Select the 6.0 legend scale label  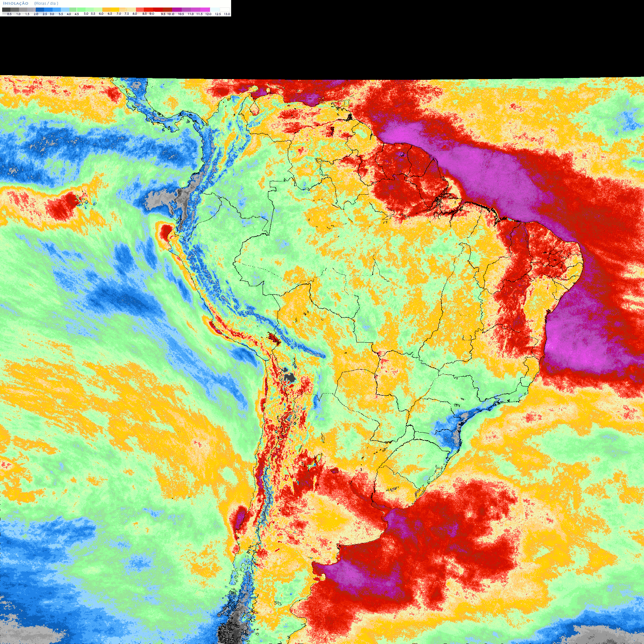tap(101, 14)
